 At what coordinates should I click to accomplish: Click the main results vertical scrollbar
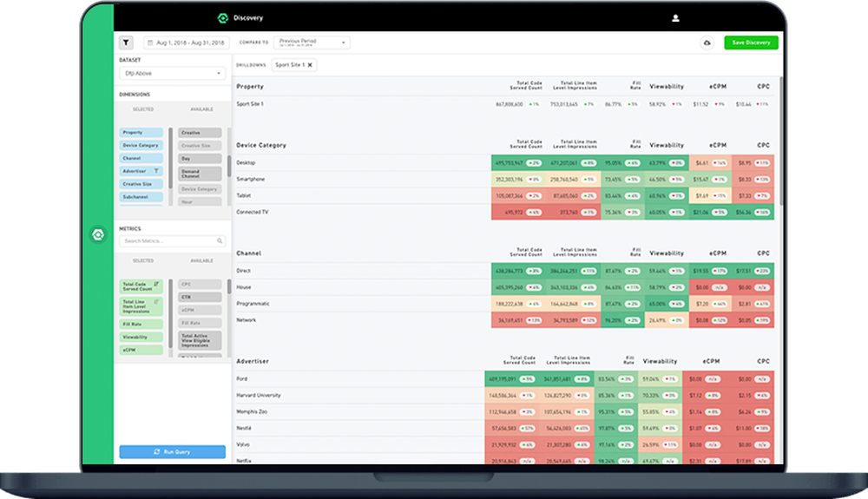[x=781, y=141]
